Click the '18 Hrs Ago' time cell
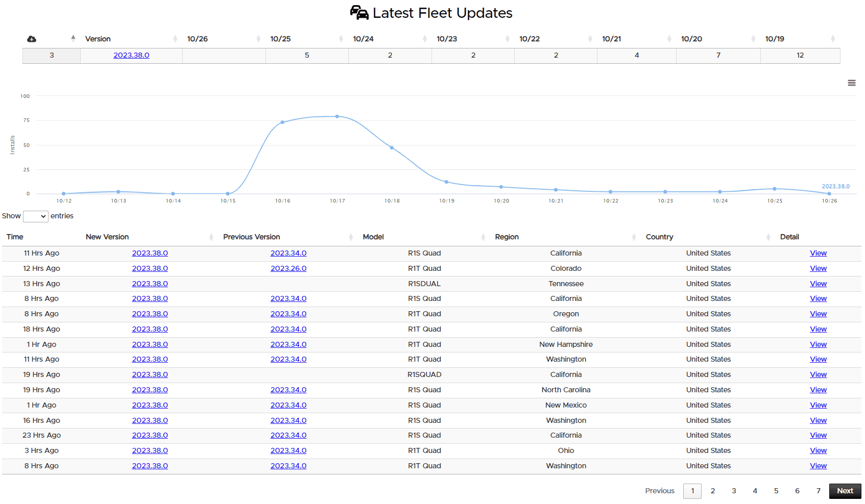Screen dimensions: 865x504 tap(41, 329)
